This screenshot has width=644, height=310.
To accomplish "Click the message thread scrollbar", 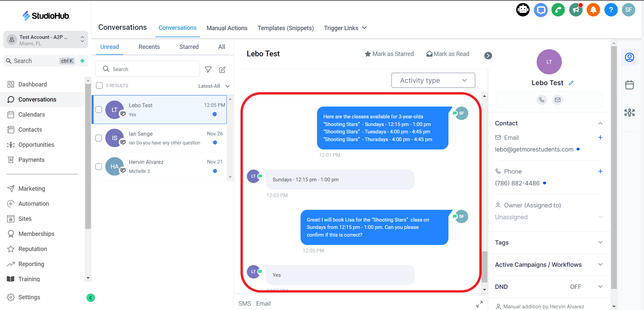I will (484, 267).
